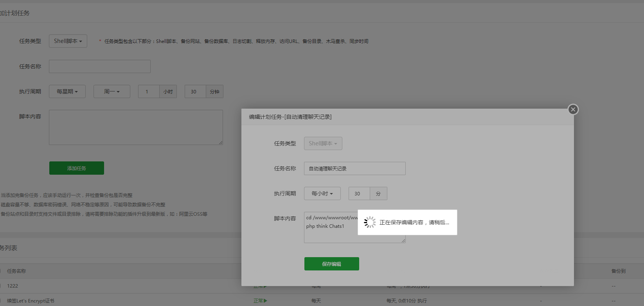Focus the dialog minute input showing 30
Image resolution: width=644 pixels, height=306 pixels.
click(359, 193)
